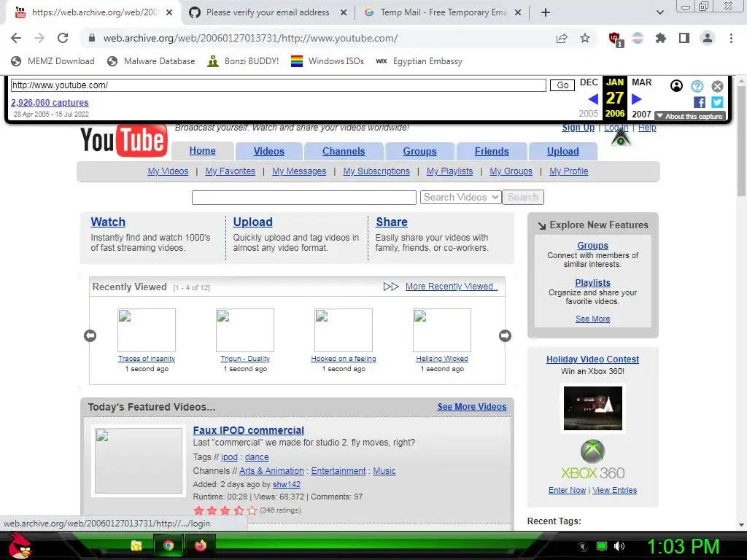Click the YouTube video search box
This screenshot has width=747, height=560.
[x=304, y=197]
